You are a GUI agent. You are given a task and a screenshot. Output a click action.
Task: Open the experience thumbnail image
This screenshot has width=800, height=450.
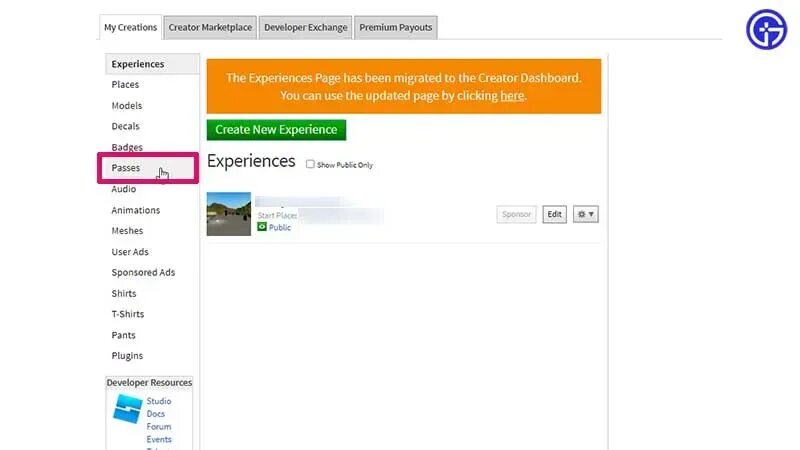pos(229,214)
